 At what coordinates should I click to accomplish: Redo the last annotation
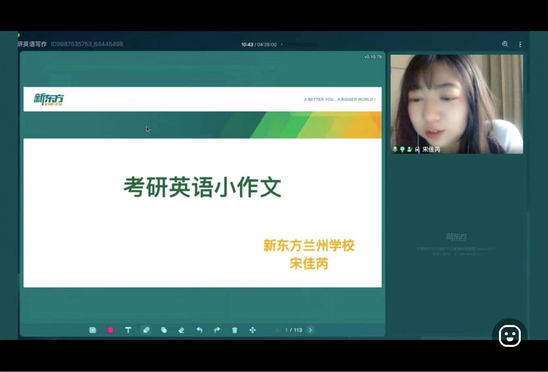click(217, 330)
